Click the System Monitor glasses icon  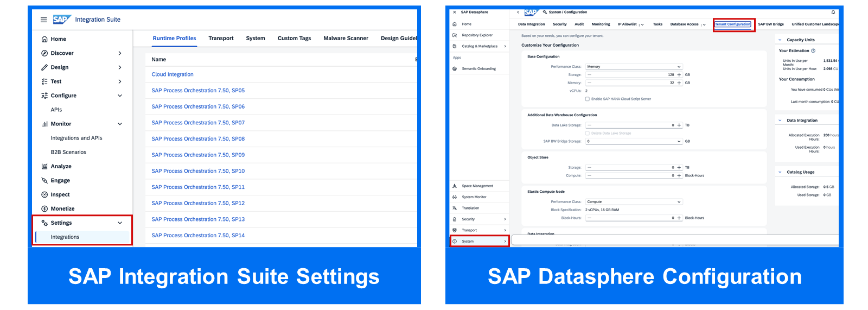pos(455,197)
